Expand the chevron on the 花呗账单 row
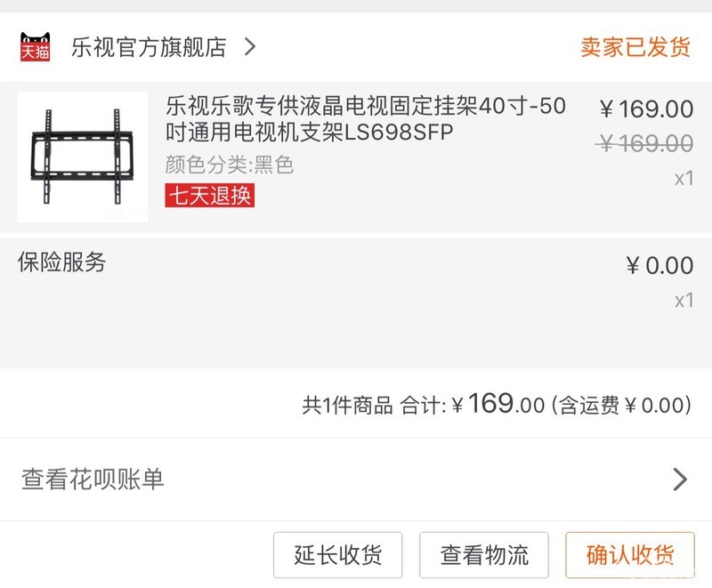The image size is (712, 588). point(680,479)
